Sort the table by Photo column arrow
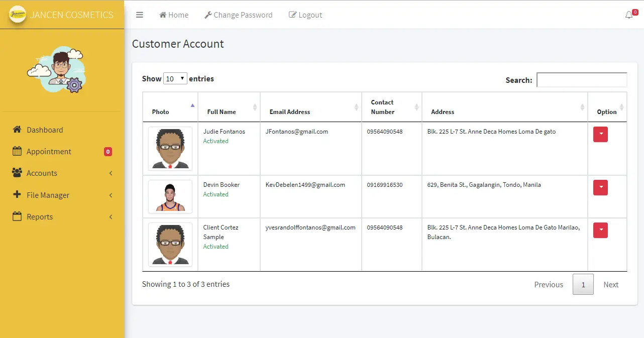The width and height of the screenshot is (644, 338). [192, 105]
